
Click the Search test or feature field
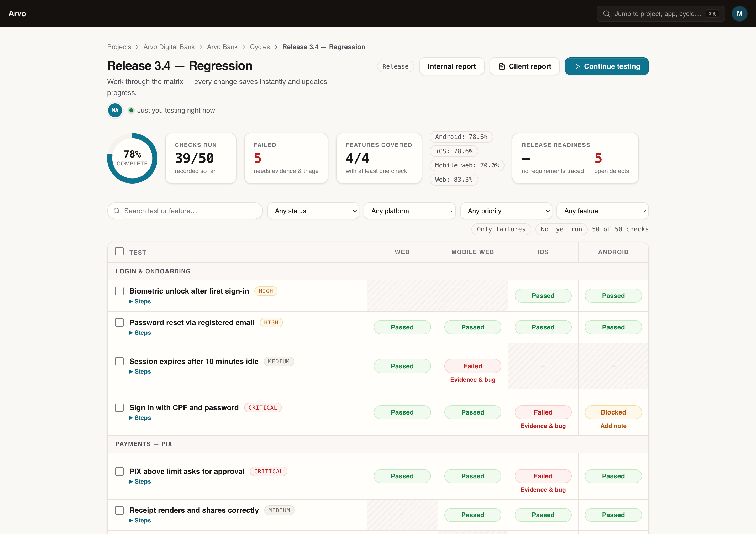185,211
